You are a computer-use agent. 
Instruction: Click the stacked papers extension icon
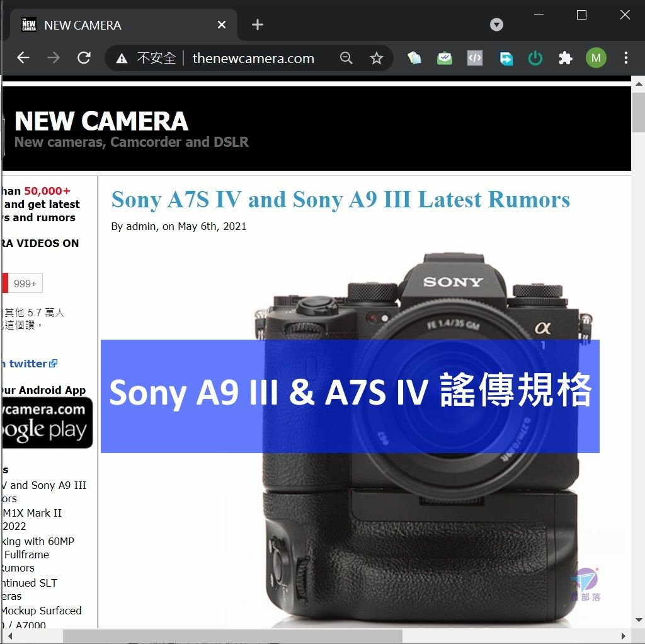tap(414, 58)
